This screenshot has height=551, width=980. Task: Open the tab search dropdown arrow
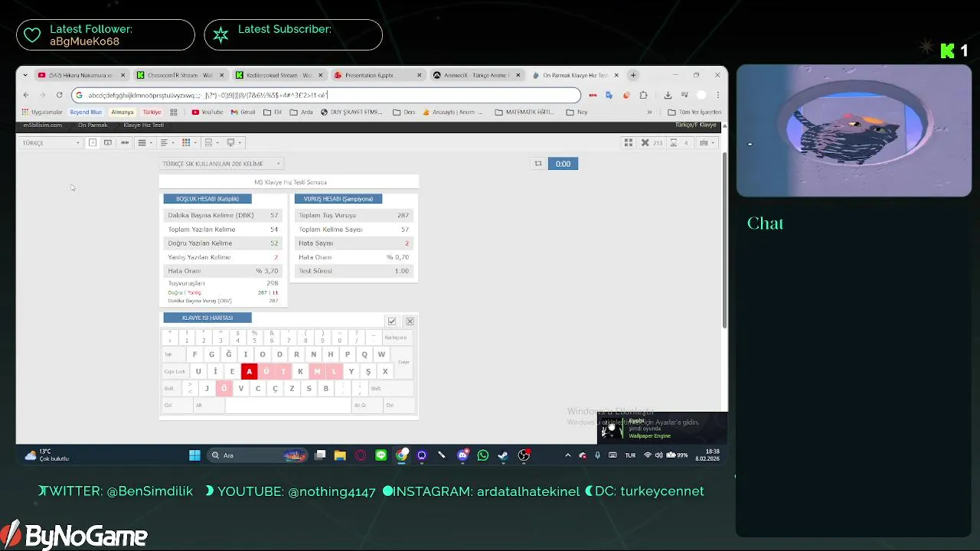pyautogui.click(x=25, y=75)
